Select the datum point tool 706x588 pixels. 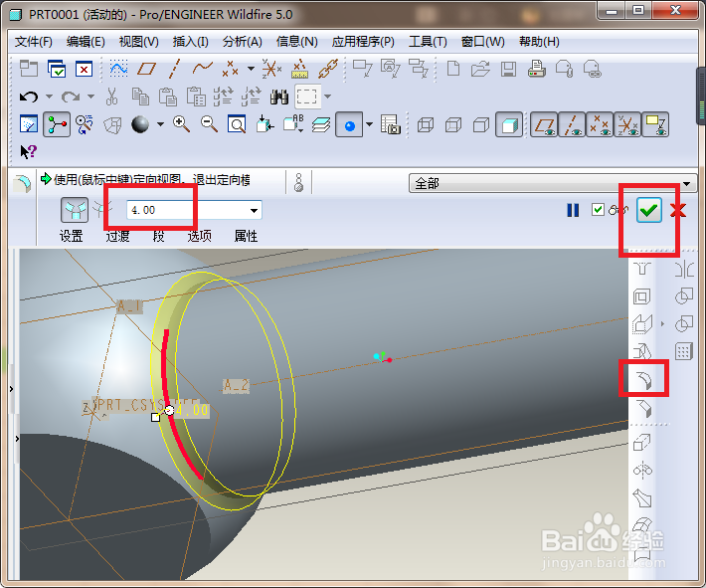230,69
